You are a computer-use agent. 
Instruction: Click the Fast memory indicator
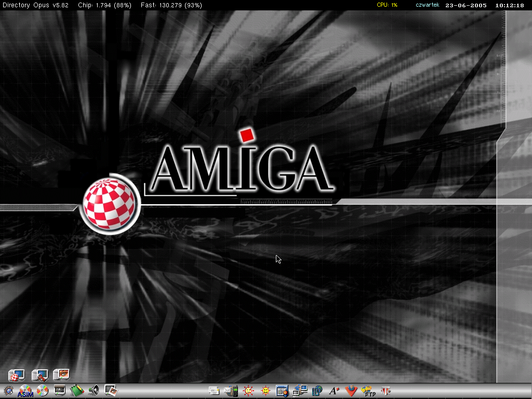[x=171, y=5]
